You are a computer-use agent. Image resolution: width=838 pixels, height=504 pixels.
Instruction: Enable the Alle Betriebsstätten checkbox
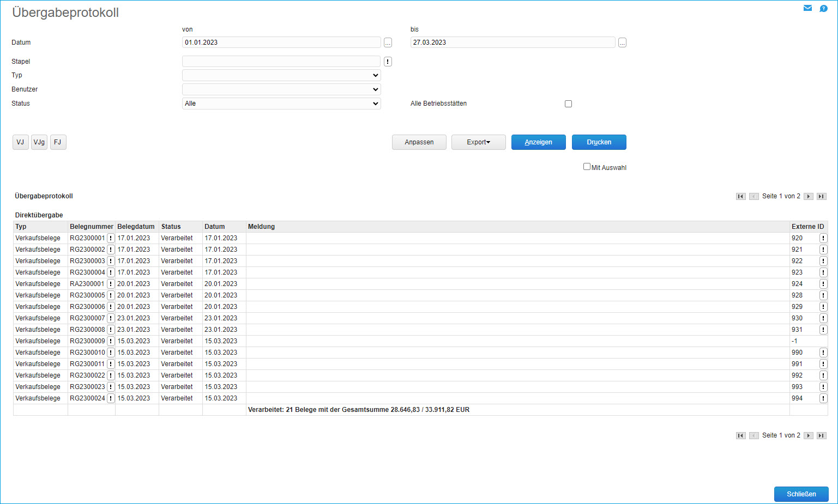click(x=568, y=104)
